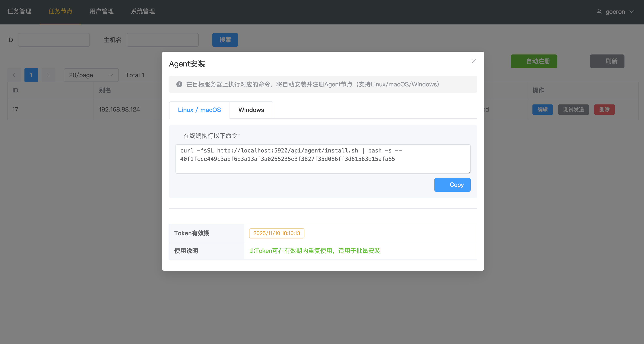This screenshot has width=644, height=344.
Task: Open the 20/page page size dropdown
Action: click(x=91, y=75)
